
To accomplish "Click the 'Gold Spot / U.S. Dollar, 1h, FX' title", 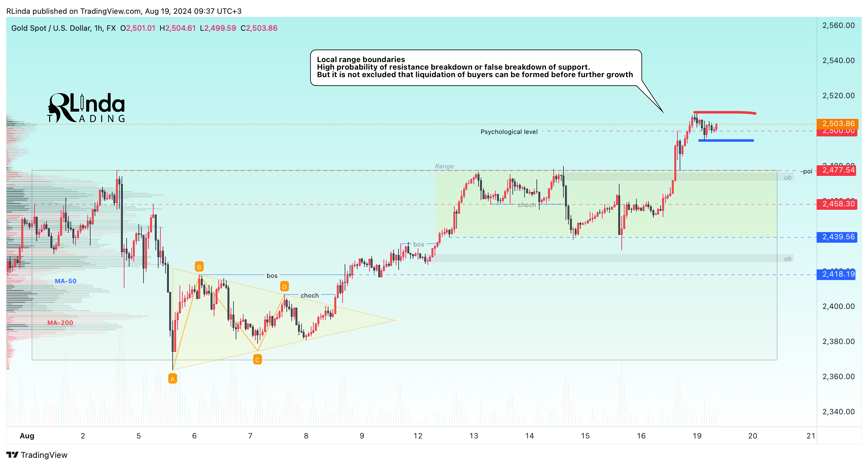I will pyautogui.click(x=64, y=28).
